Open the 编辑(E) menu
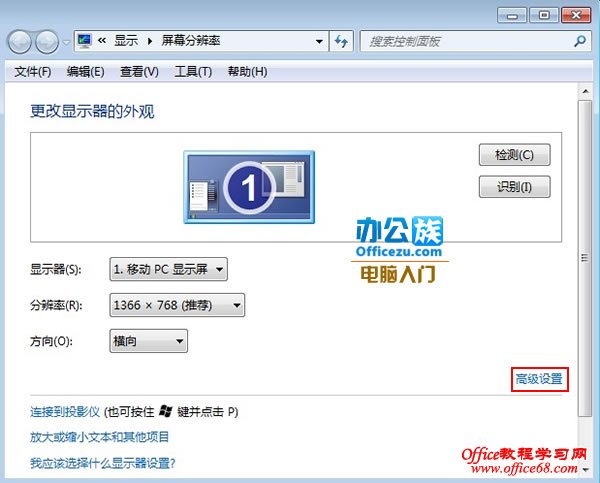This screenshot has width=600, height=483. [85, 72]
